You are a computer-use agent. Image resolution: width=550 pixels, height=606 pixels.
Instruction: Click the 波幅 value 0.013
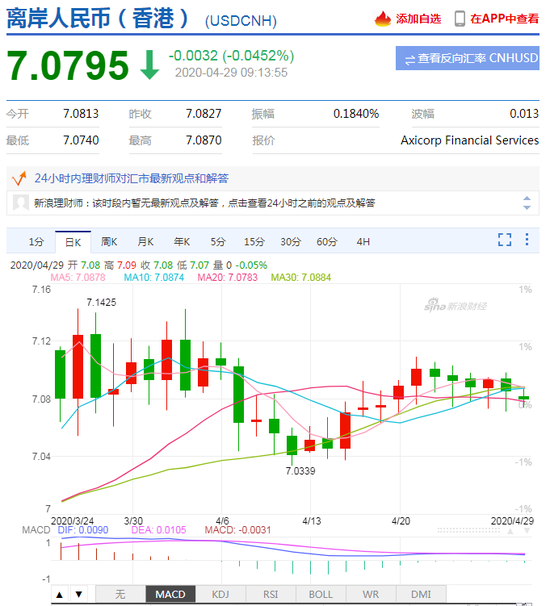click(524, 114)
